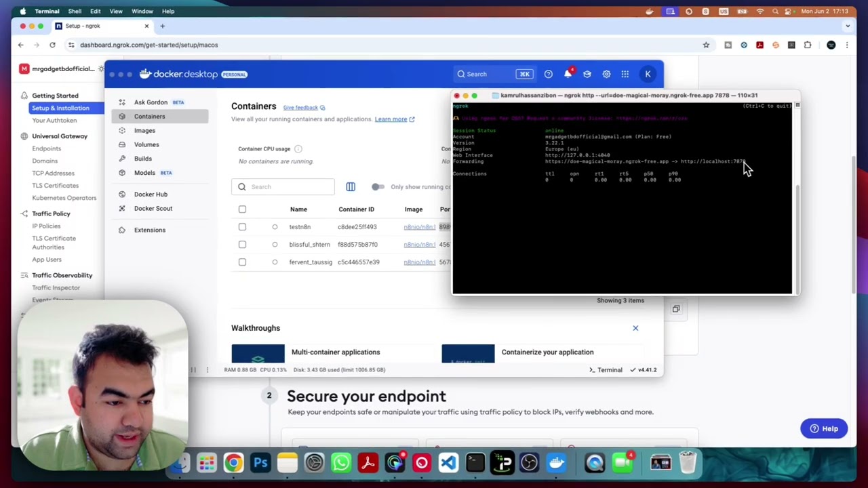Screen dimensions: 868x488
Task: Open Models section in Docker sidebar
Action: [x=144, y=173]
